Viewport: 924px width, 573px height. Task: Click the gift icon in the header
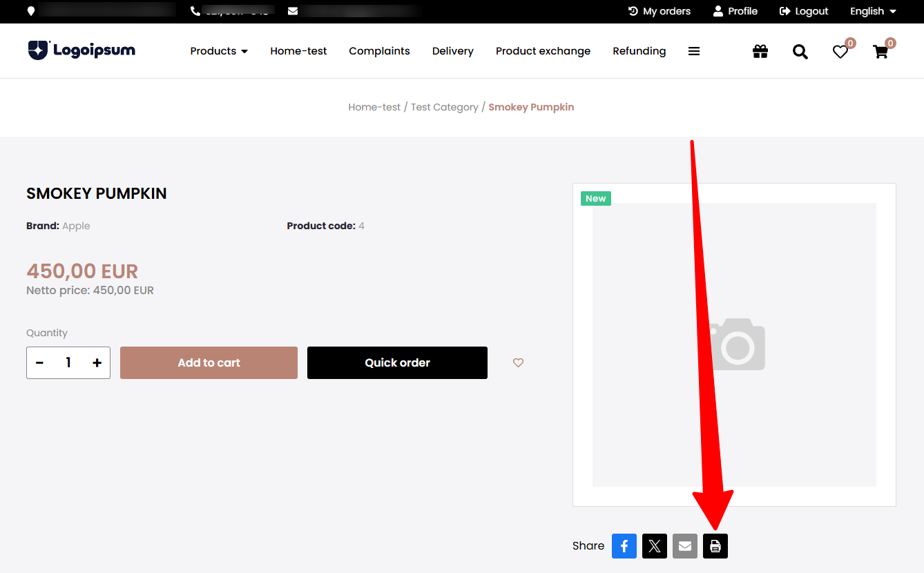point(760,51)
